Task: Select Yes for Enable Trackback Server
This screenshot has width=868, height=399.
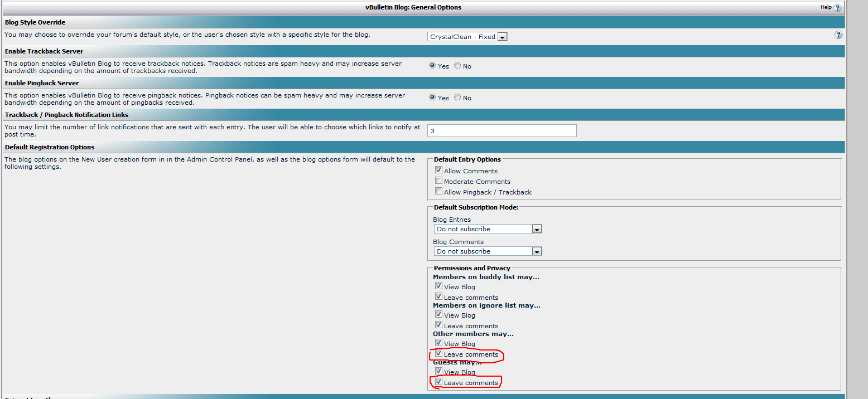Action: point(432,66)
